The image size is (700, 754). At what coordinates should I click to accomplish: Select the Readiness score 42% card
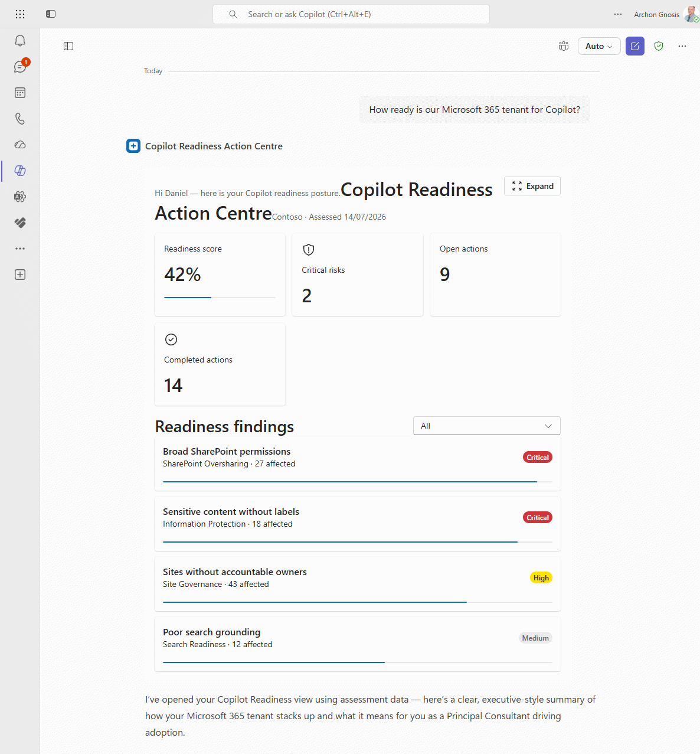[220, 275]
